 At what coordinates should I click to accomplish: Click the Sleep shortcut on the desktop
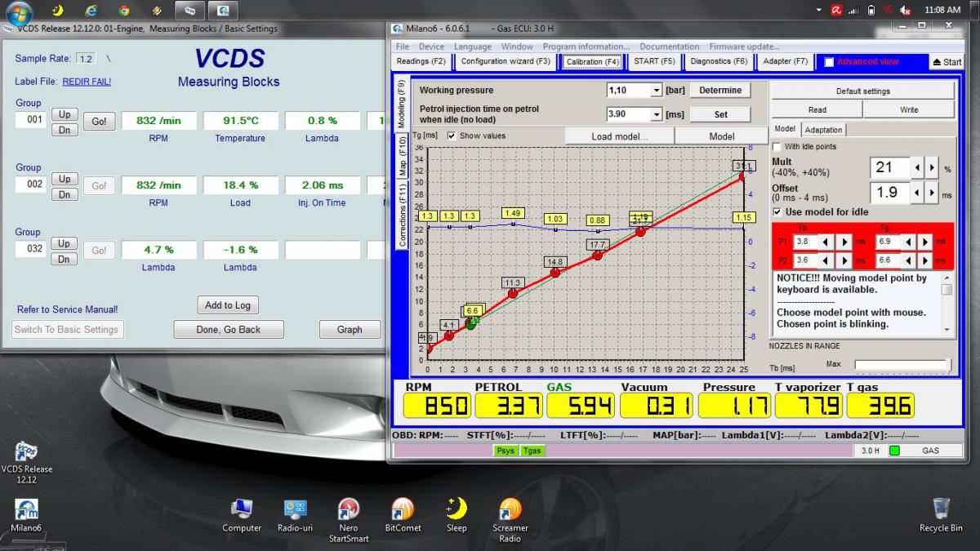457,516
